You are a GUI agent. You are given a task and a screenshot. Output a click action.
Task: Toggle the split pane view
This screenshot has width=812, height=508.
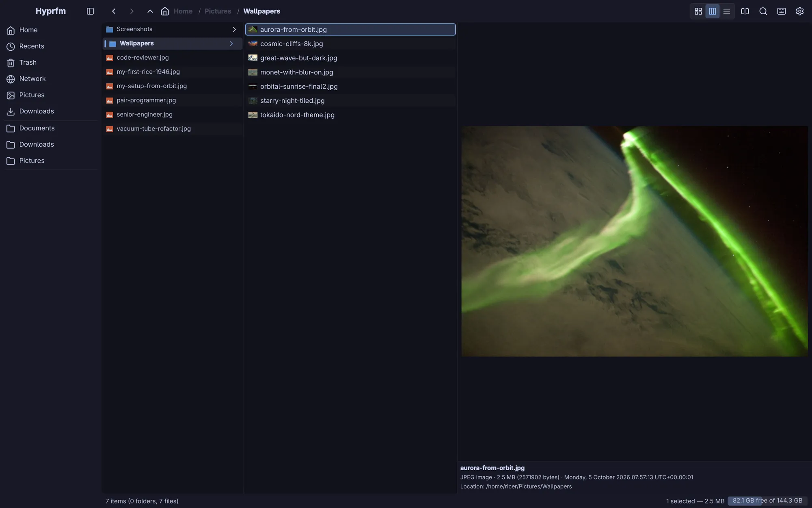pos(745,11)
